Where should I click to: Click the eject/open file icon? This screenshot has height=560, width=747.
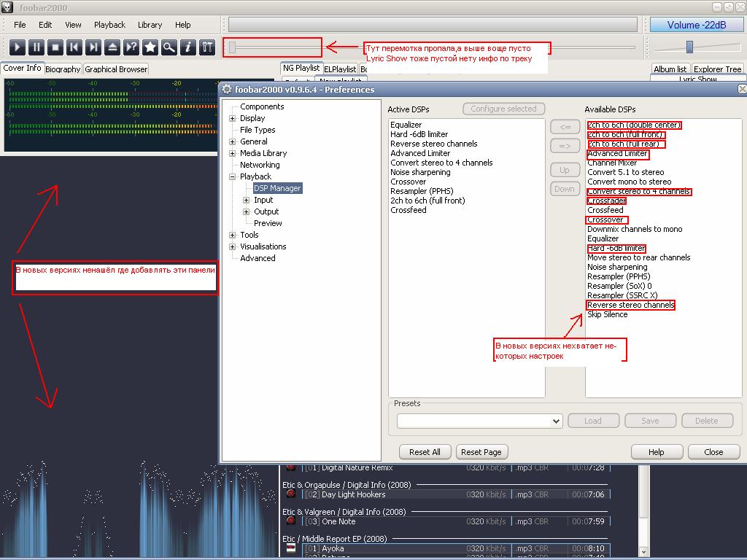pos(112,47)
